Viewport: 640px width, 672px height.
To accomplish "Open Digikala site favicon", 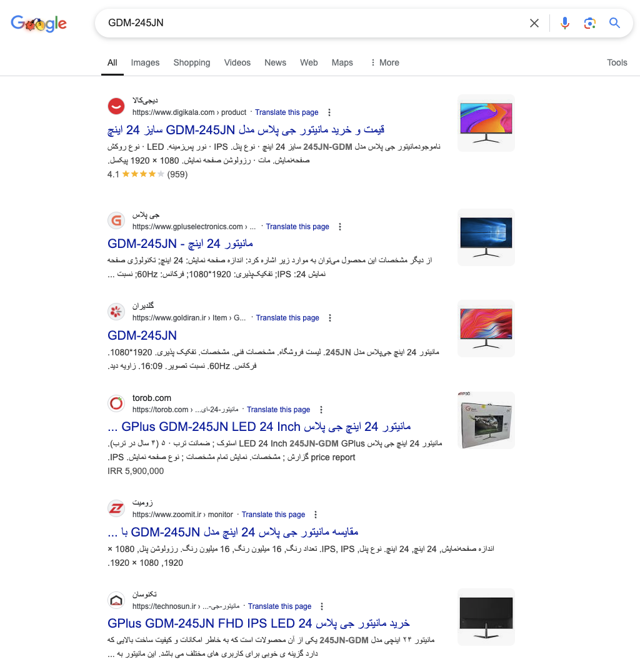I will coord(116,106).
